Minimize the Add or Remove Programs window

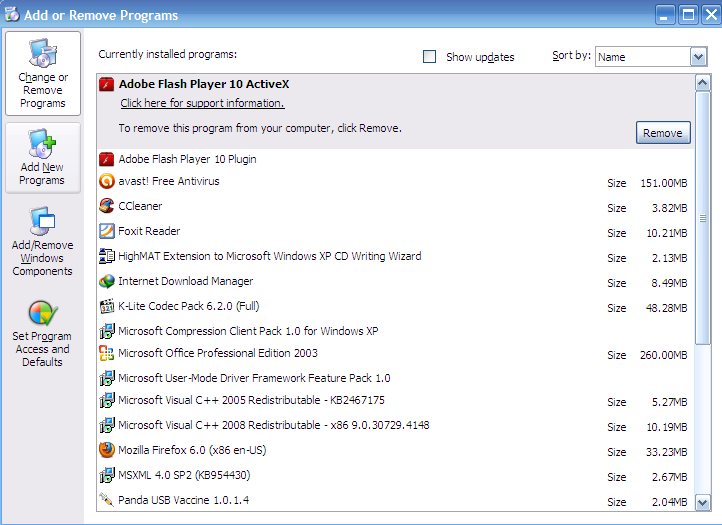(664, 15)
